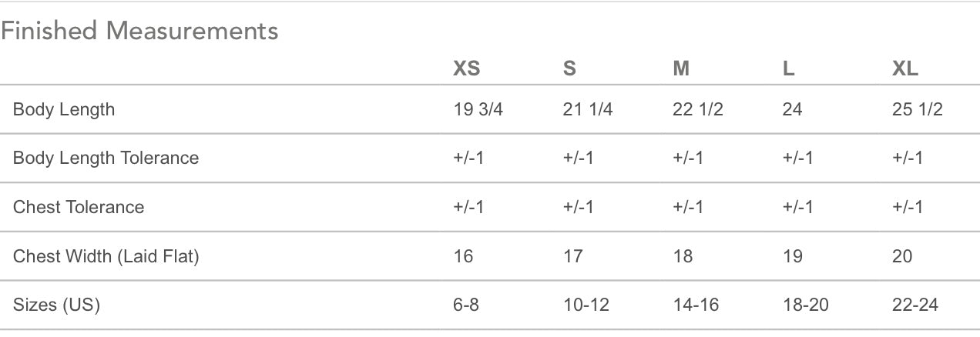Select the XS column header
Viewport: 980px width, 337px height.
pos(466,68)
